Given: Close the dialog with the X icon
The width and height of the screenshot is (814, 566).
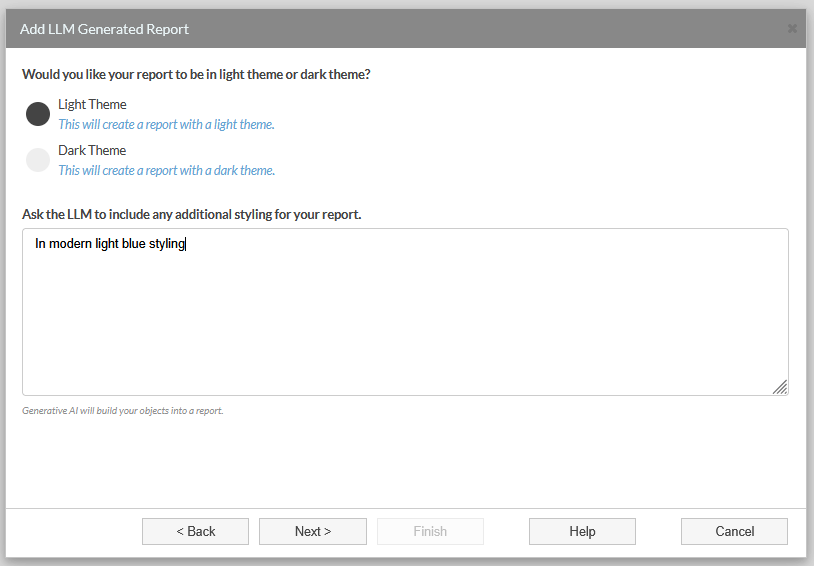Looking at the screenshot, I should pyautogui.click(x=792, y=29).
